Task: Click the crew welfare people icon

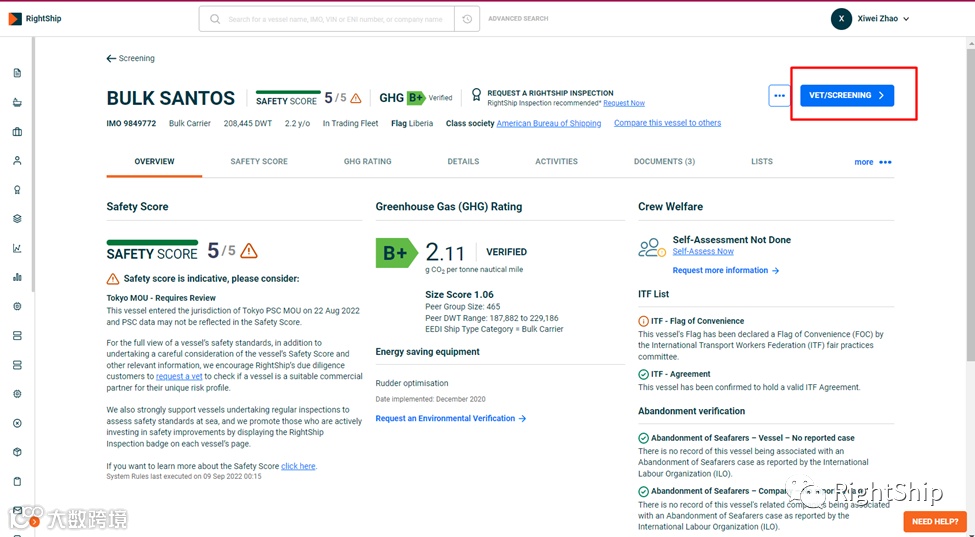Action: pyautogui.click(x=652, y=247)
